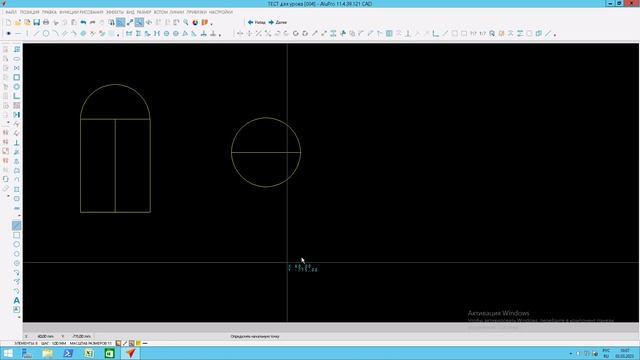Open File Explorer from the taskbar
This screenshot has width=640, height=360.
[47, 353]
